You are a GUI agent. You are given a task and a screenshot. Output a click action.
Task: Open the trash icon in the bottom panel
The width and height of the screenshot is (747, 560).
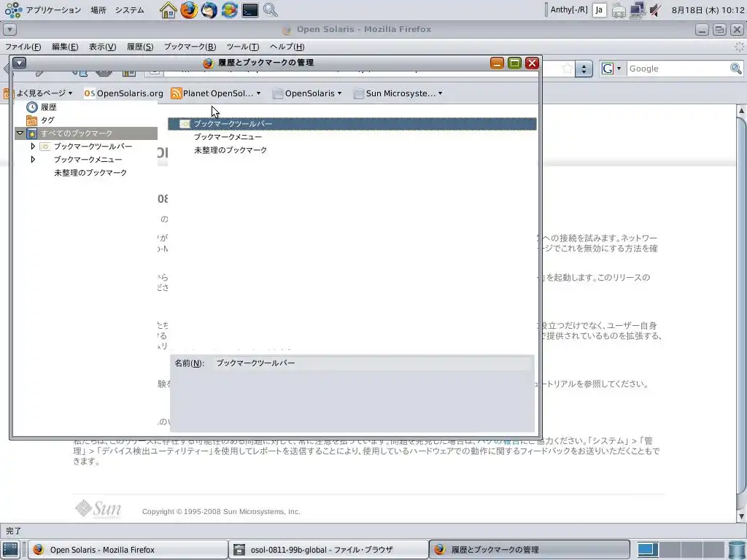[x=738, y=550]
